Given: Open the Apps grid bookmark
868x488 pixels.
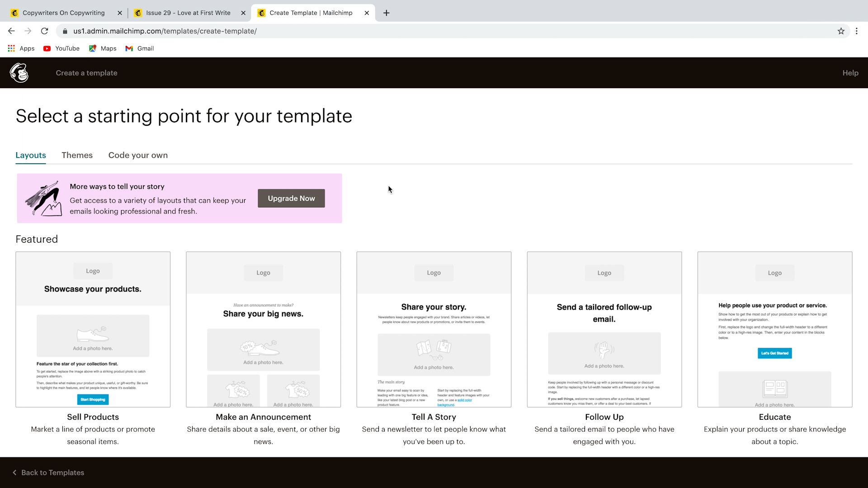Looking at the screenshot, I should coord(21,48).
